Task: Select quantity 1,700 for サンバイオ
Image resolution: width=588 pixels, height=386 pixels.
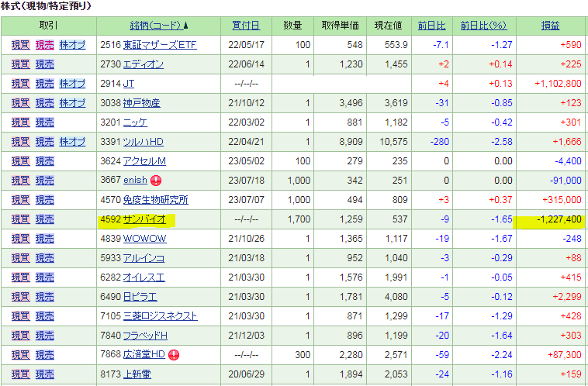Action: click(299, 219)
